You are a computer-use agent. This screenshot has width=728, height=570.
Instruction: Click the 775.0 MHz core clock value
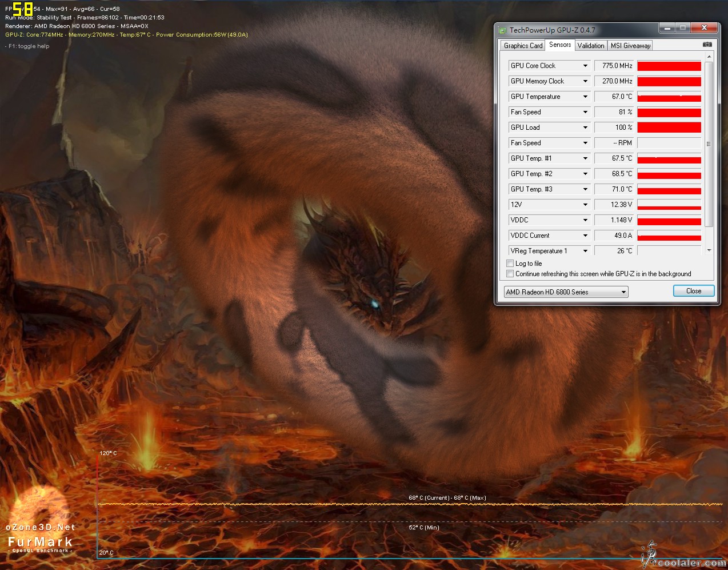pyautogui.click(x=614, y=66)
